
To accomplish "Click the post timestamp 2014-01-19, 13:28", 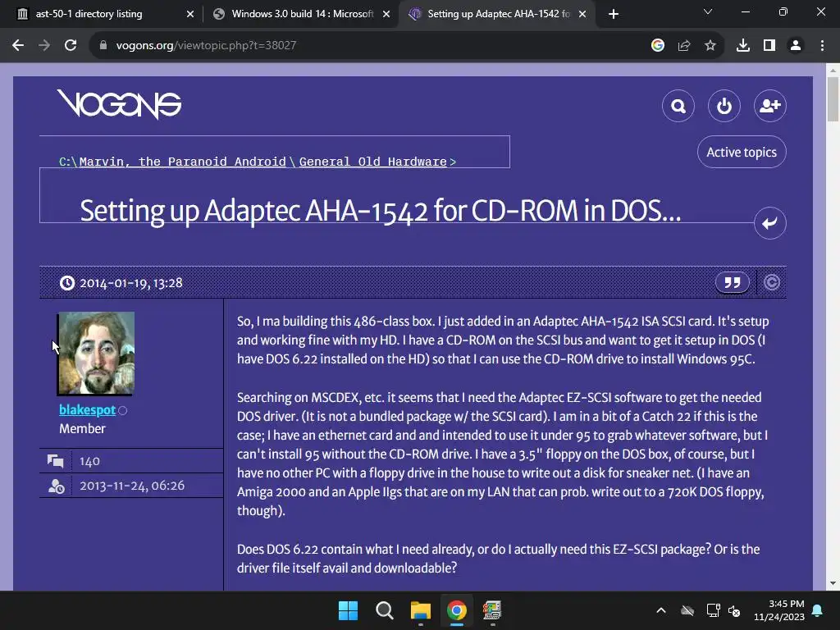I will [x=130, y=283].
